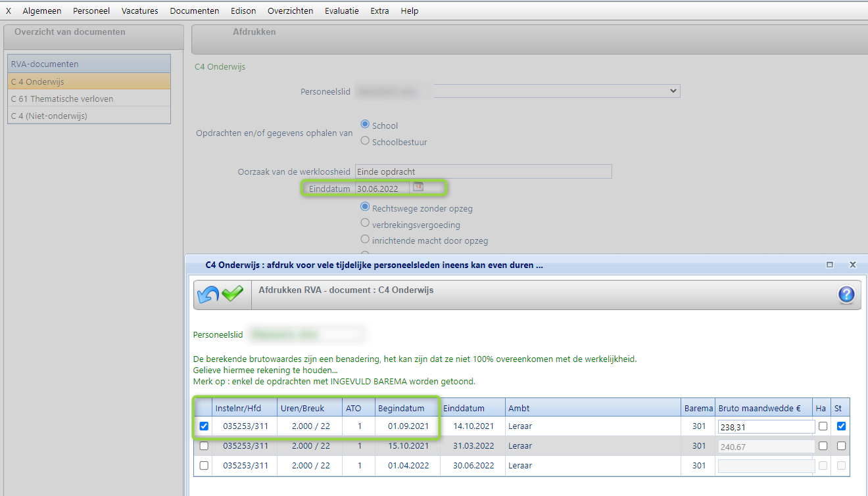
Task: Toggle Ha checkbox in the 240.67 row
Action: click(x=823, y=445)
